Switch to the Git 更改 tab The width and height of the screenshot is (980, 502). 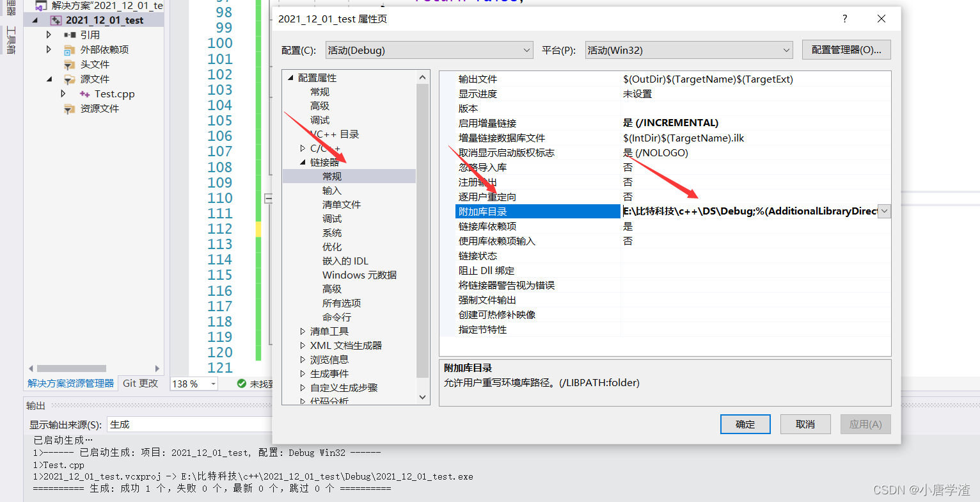pos(140,383)
